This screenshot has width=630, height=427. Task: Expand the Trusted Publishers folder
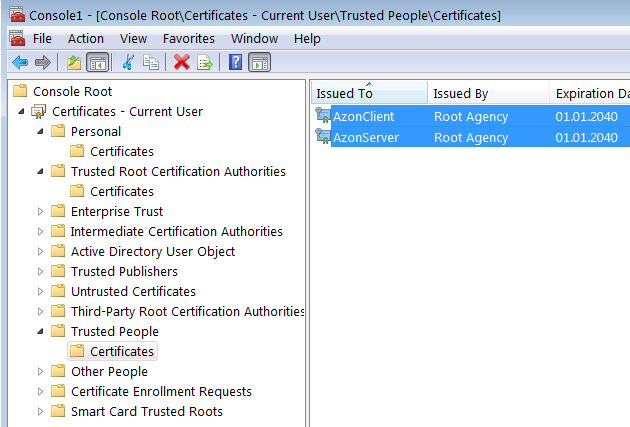(x=41, y=271)
